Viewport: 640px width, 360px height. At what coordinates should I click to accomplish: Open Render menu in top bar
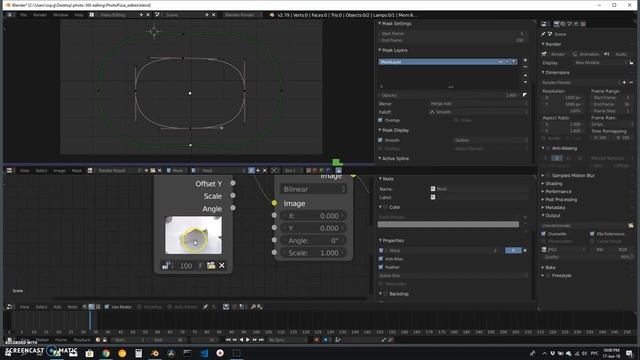click(x=40, y=15)
